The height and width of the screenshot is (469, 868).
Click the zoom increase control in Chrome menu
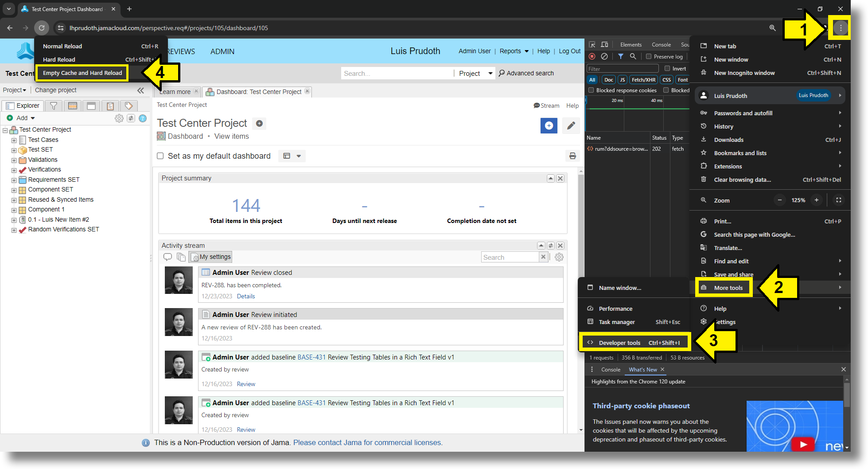pyautogui.click(x=817, y=200)
